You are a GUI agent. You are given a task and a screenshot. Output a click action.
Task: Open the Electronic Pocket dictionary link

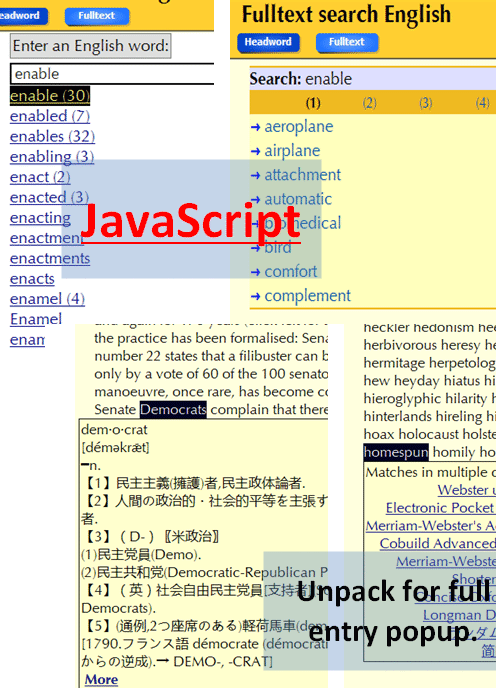[x=440, y=508]
